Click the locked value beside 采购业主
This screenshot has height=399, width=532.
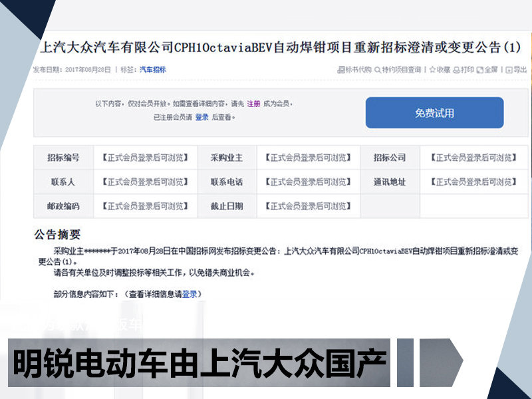308,158
